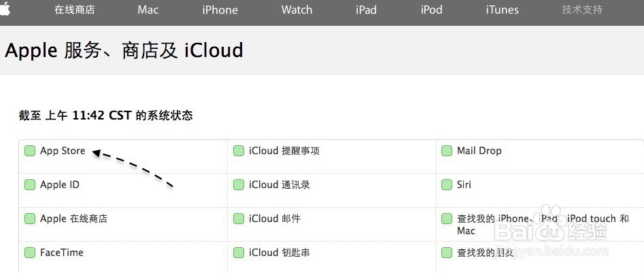Select the iCloud 通讯录 label
This screenshot has width=644, height=273.
pyautogui.click(x=279, y=185)
